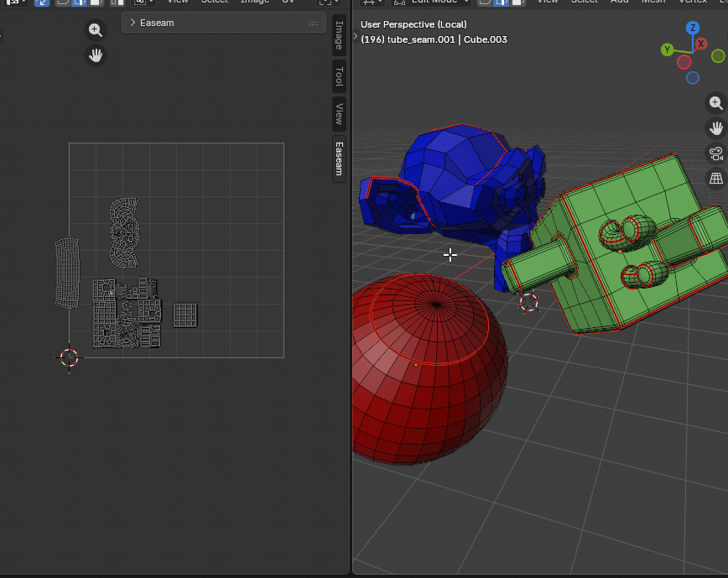Open the pivot dropdown at UV header right
Viewport: 728px width, 578px height.
click(328, 3)
